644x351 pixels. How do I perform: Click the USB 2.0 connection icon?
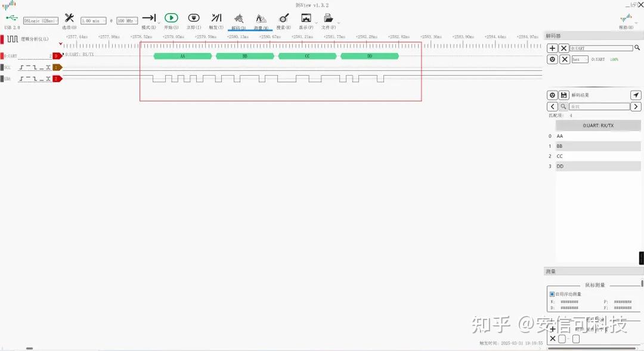[11, 18]
